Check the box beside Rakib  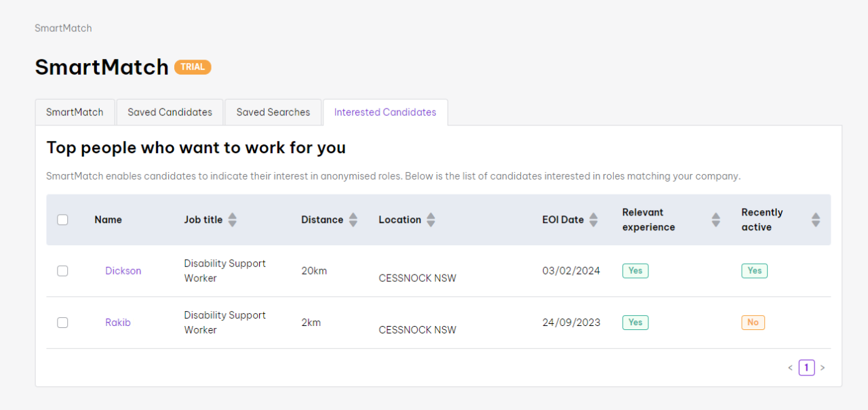point(62,323)
